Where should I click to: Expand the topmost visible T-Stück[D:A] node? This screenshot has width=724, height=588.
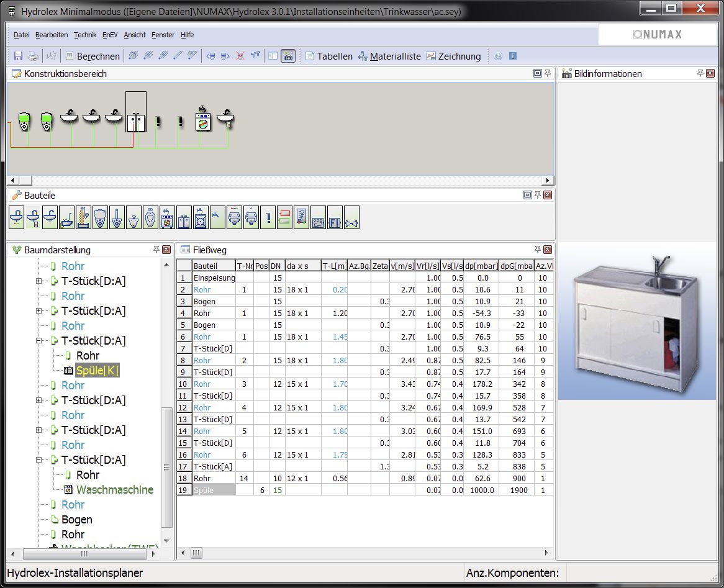38,281
